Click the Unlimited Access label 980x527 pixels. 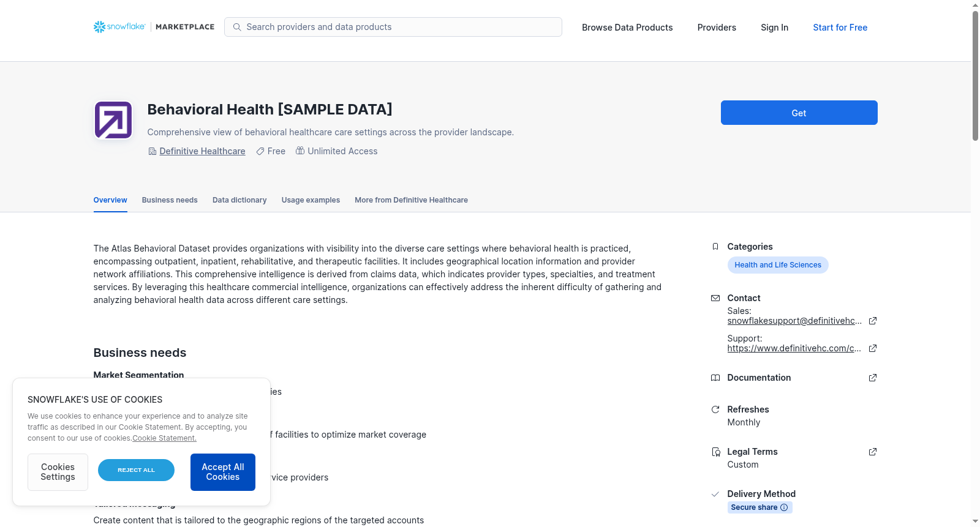tap(342, 151)
